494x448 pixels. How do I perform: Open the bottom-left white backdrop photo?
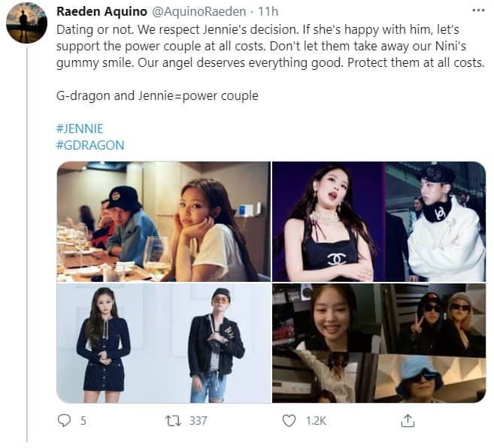(x=163, y=342)
